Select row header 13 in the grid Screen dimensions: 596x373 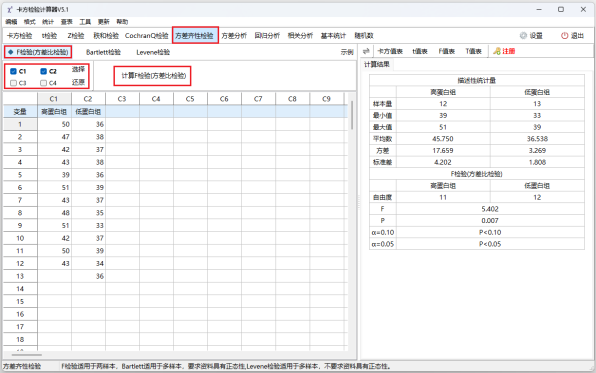coord(20,276)
